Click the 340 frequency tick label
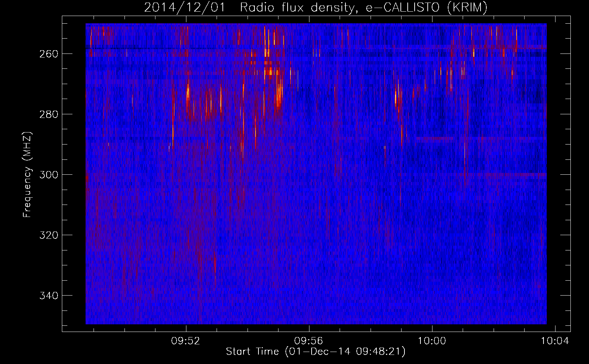The height and width of the screenshot is (364, 589). click(48, 296)
